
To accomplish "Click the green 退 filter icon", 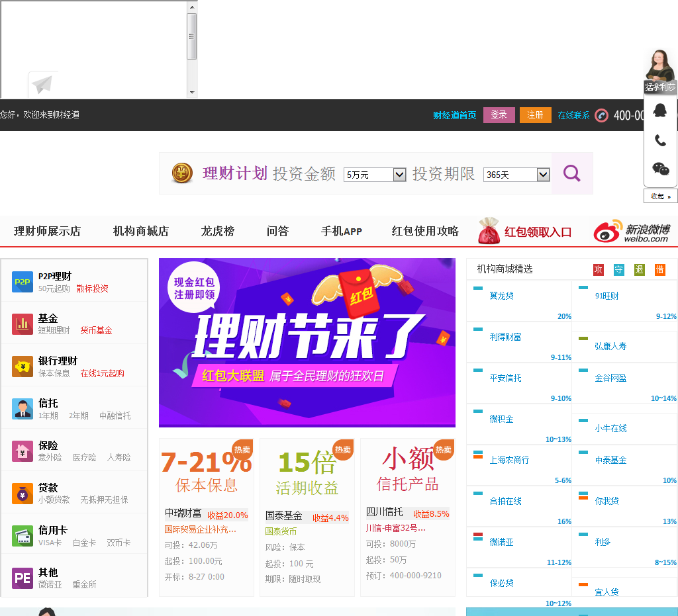I will click(639, 270).
